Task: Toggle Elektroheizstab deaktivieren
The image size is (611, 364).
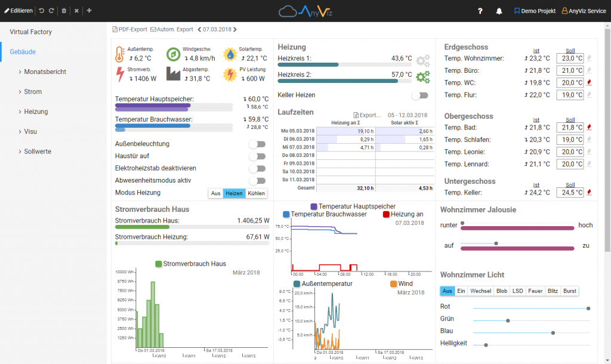Action: pos(257,168)
